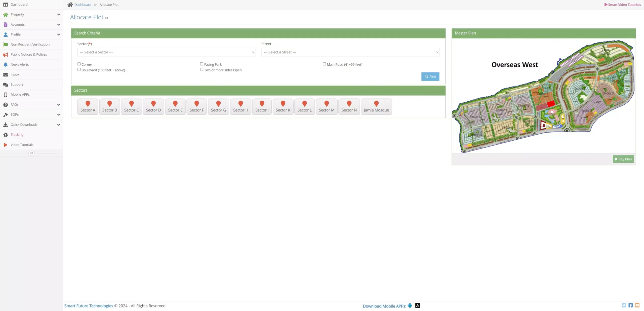
Task: Click the Accounts sidebar icon
Action: click(5, 24)
